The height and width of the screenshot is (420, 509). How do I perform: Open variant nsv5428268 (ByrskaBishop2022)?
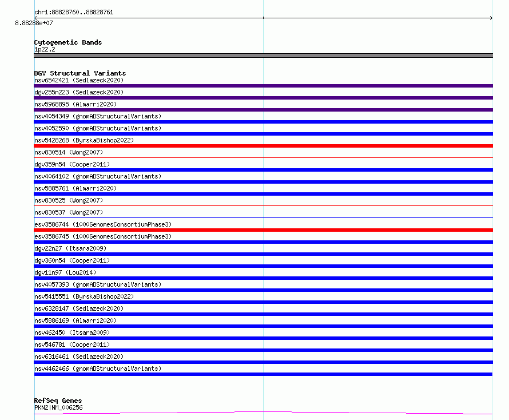coord(84,140)
